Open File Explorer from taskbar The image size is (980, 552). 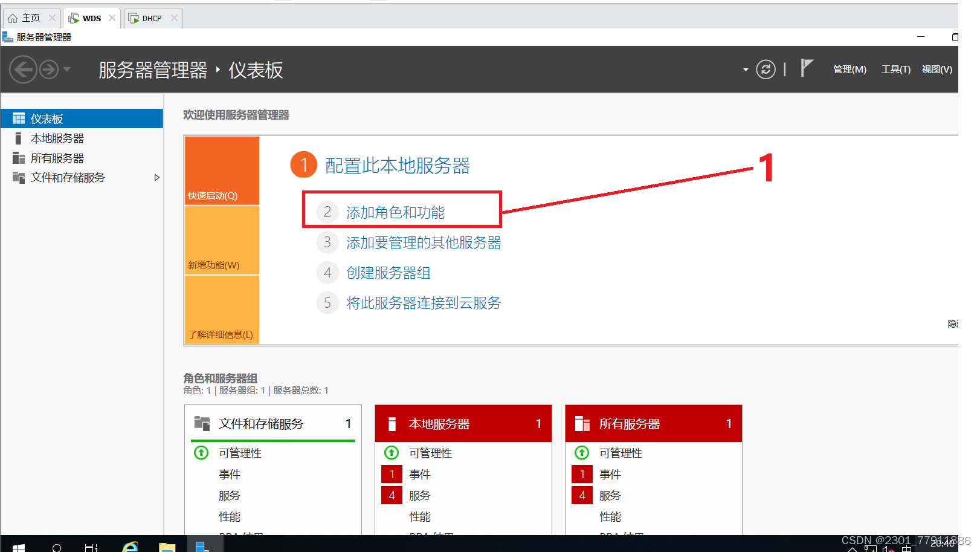(167, 547)
